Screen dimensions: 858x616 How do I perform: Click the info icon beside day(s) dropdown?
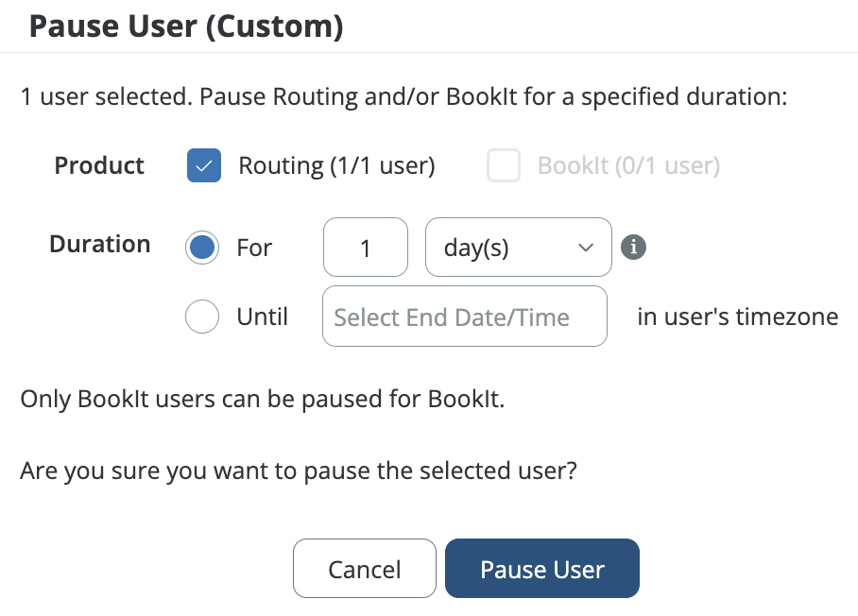(634, 248)
